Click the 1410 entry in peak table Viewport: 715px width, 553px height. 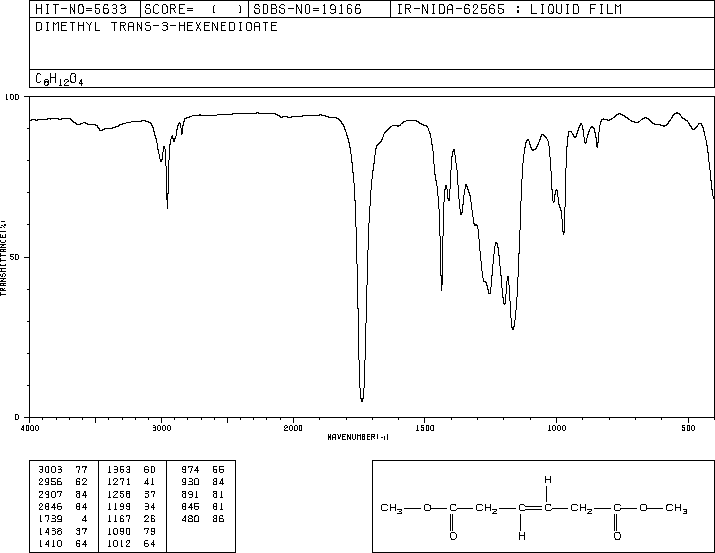[50, 543]
